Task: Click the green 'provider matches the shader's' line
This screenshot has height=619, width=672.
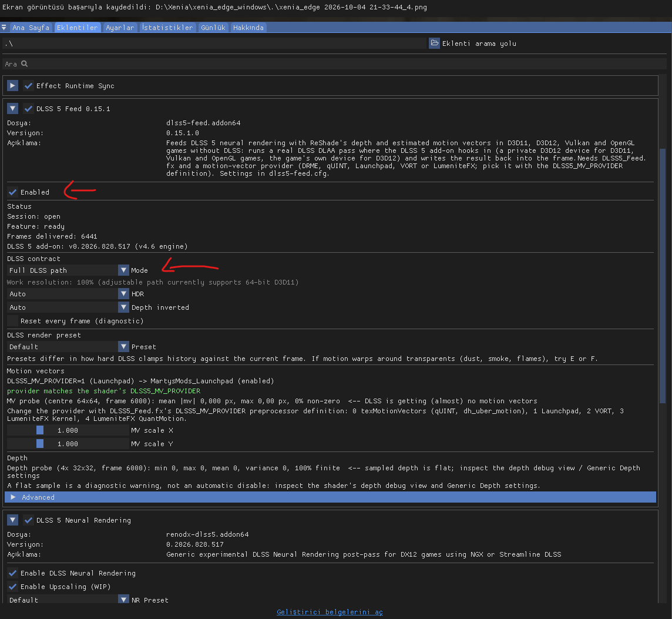Action: [104, 391]
